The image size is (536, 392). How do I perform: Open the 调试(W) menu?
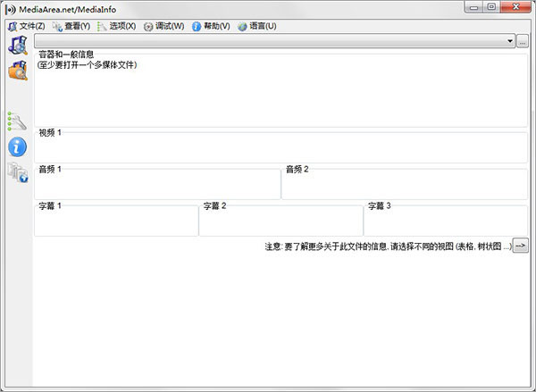[163, 26]
